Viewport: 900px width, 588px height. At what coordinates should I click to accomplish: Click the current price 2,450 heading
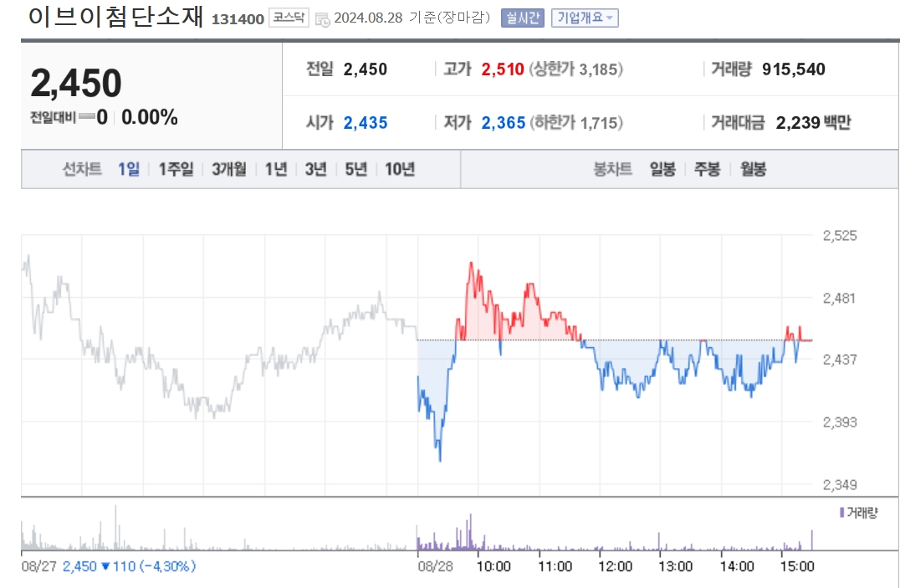[76, 83]
